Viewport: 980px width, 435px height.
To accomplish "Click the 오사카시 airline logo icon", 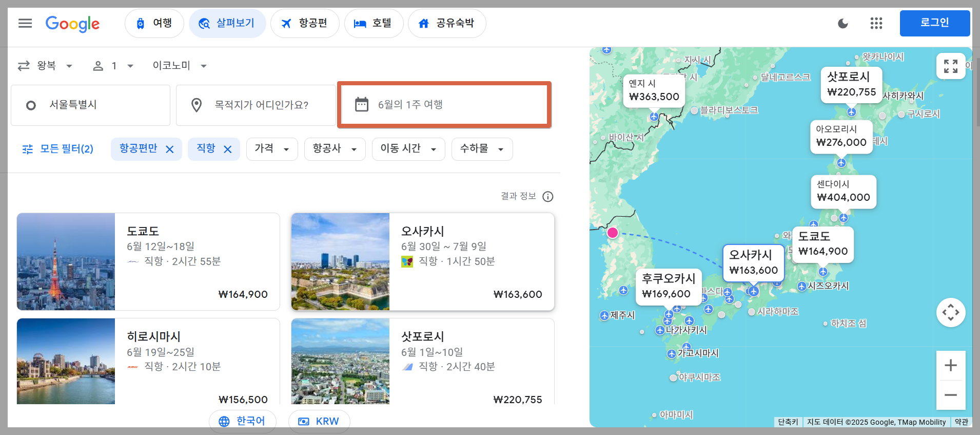I will 407,261.
